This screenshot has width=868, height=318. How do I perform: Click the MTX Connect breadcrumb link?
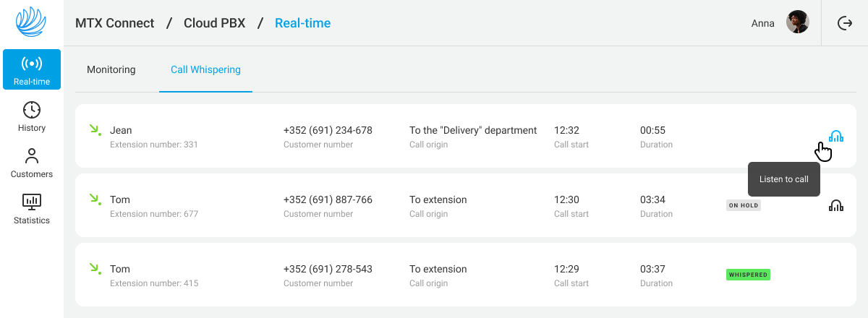click(x=115, y=23)
